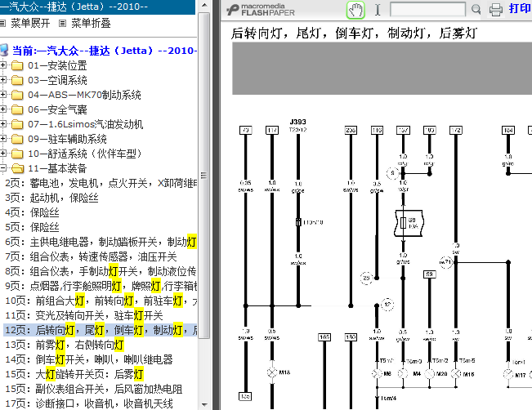Click 菜单折叠 to collapse all menus
The width and height of the screenshot is (532, 410).
click(x=91, y=23)
